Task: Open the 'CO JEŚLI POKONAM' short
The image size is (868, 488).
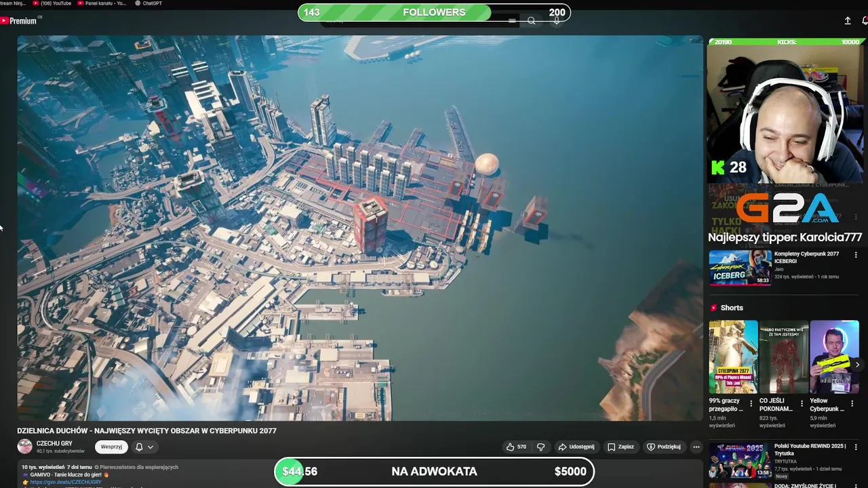Action: tap(784, 357)
